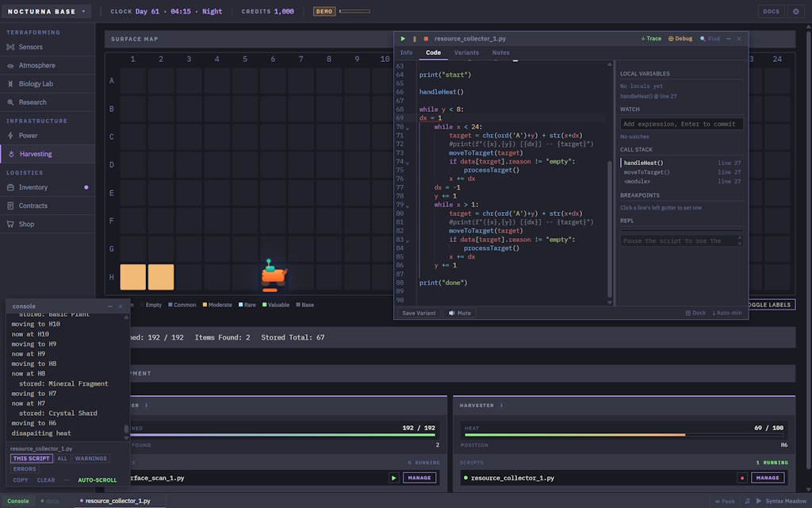The image size is (812, 508).
Task: Turn on Debug mode in the editor
Action: coord(680,39)
